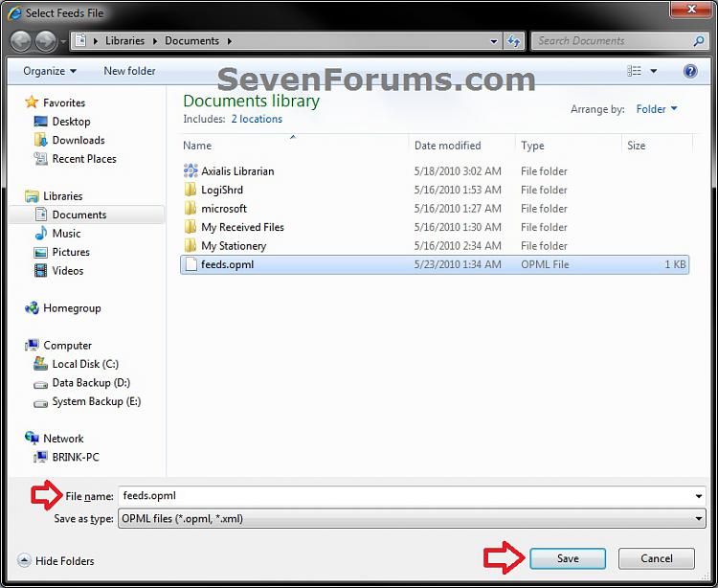Click New folder
718x588 pixels.
[129, 71]
